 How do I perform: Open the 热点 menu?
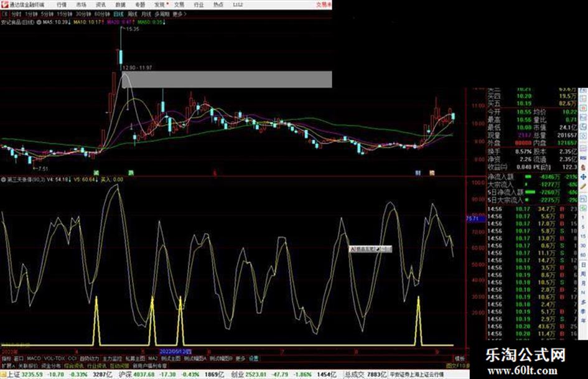coord(218,4)
